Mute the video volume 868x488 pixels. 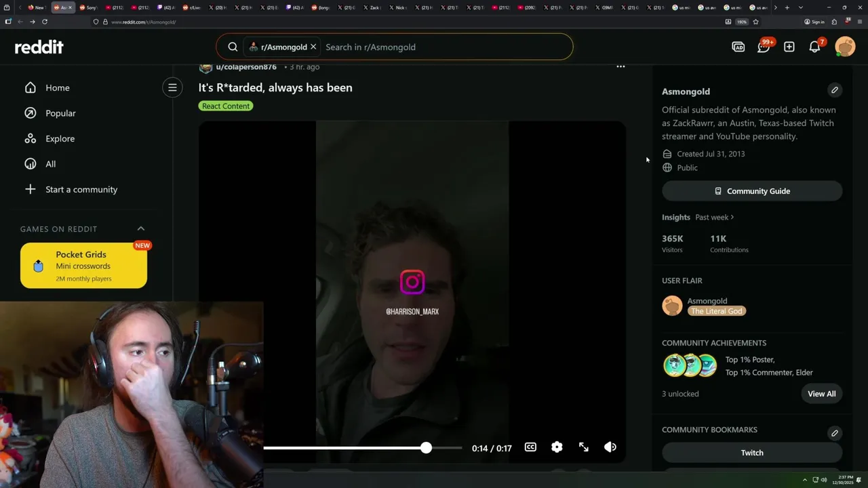(x=610, y=447)
